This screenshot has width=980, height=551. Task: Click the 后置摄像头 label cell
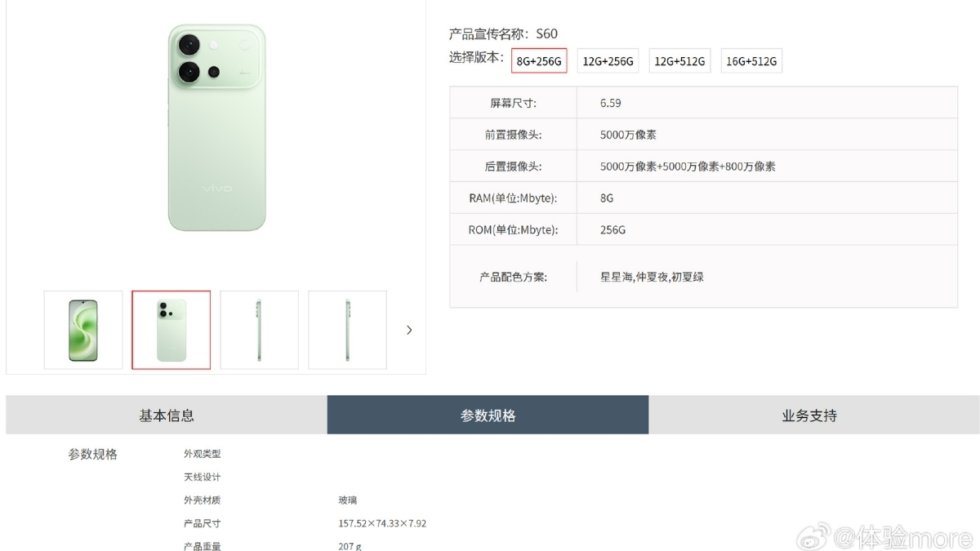[x=514, y=167]
